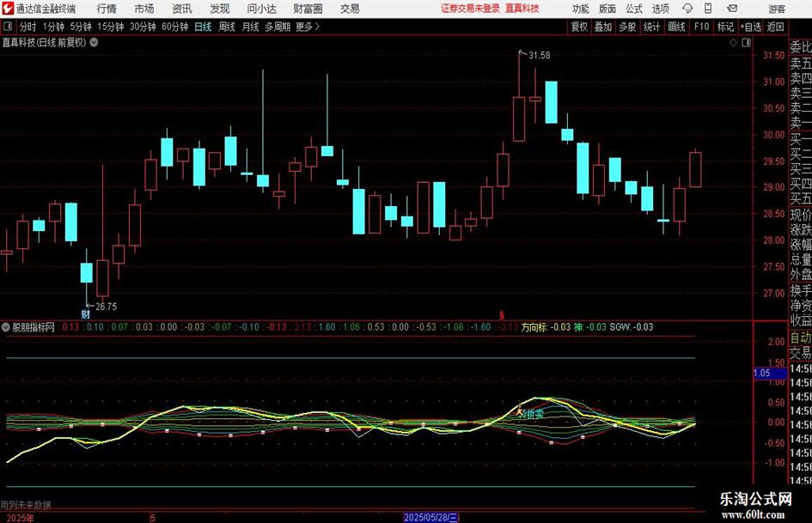The image size is (812, 523).
Task: Open the F10 company info button
Action: pos(701,27)
